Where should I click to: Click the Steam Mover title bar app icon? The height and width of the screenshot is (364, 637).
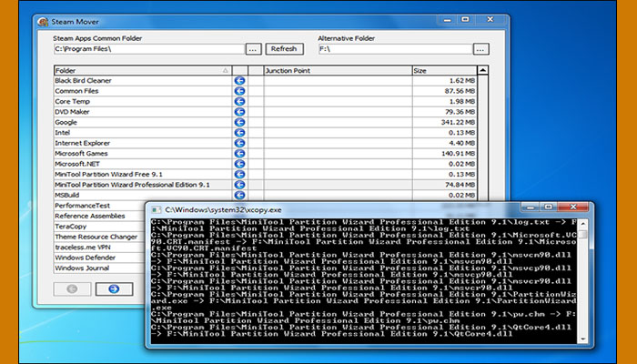[x=43, y=22]
